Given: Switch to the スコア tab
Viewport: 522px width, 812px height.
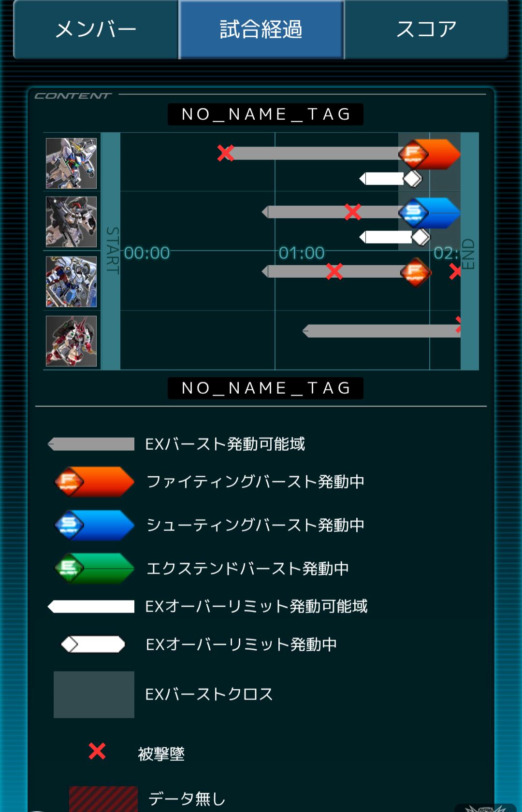Looking at the screenshot, I should click(x=426, y=29).
